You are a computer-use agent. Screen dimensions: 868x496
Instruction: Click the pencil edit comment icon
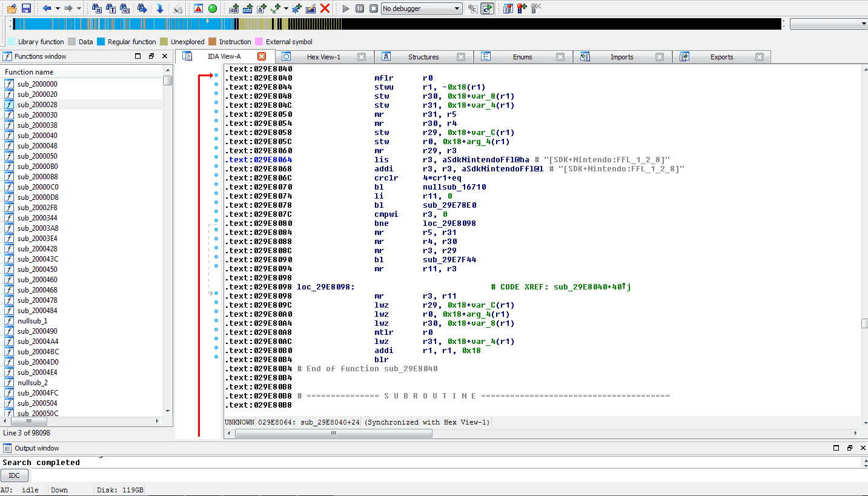pos(311,8)
